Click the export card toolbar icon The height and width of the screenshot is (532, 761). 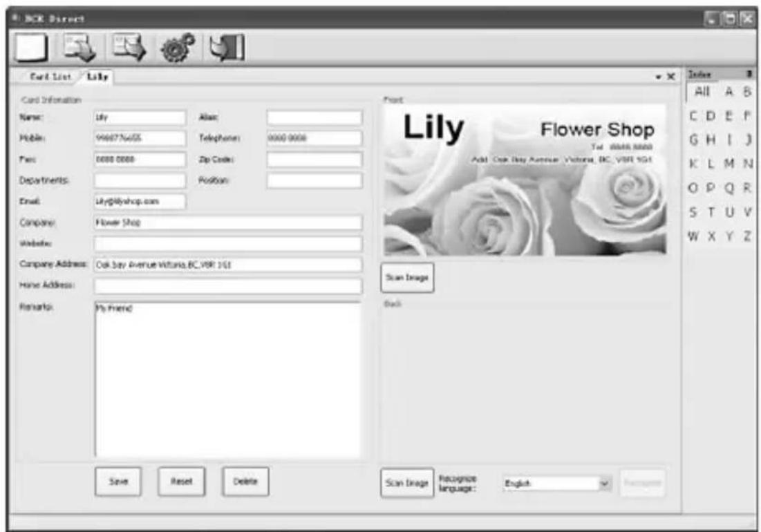[x=129, y=48]
